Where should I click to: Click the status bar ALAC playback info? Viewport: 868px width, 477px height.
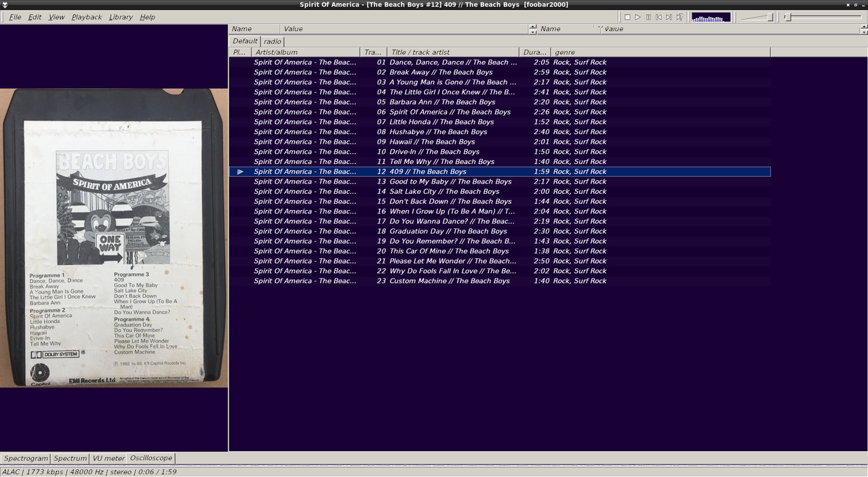click(x=90, y=472)
